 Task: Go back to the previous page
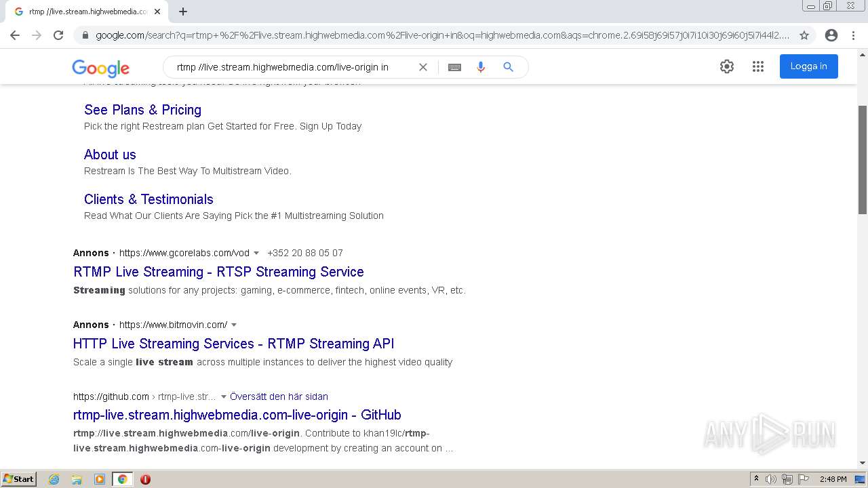pos(15,35)
